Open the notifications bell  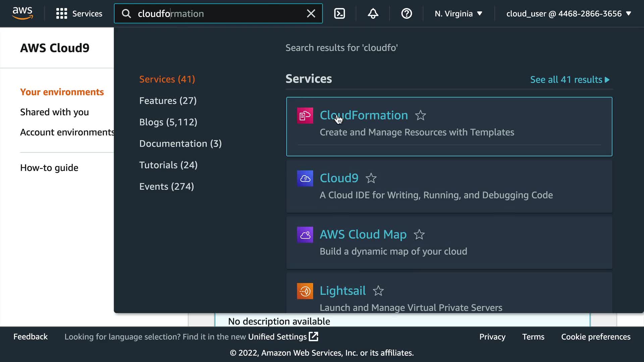[373, 13]
